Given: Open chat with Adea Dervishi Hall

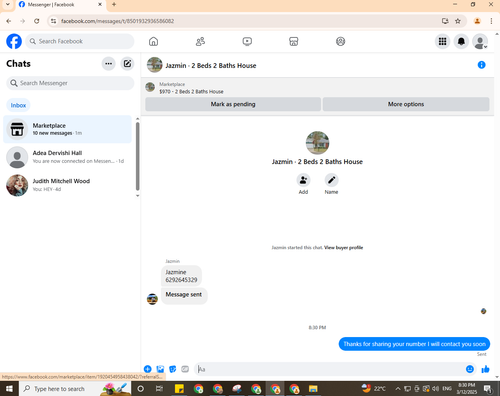Looking at the screenshot, I should 67,157.
